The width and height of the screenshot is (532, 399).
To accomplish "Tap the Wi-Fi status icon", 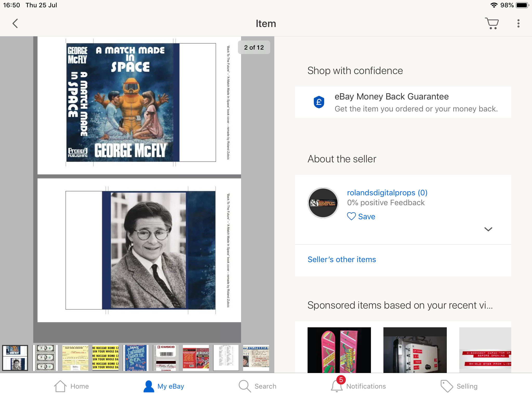I will coord(494,5).
